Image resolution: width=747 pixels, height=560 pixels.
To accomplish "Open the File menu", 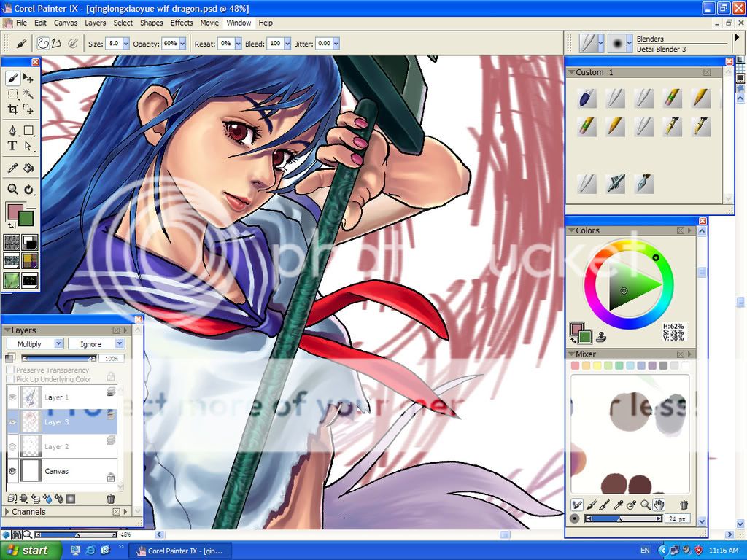I will tap(21, 23).
